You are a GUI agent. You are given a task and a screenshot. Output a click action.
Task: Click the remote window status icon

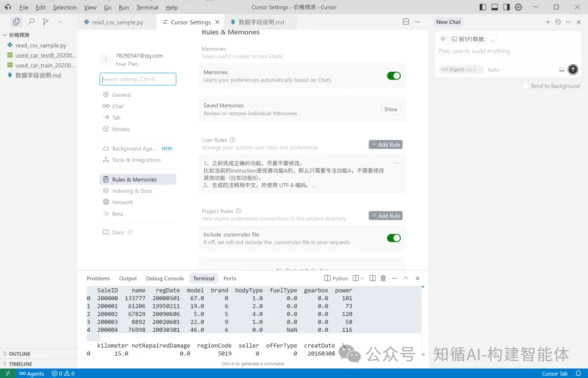click(8, 374)
